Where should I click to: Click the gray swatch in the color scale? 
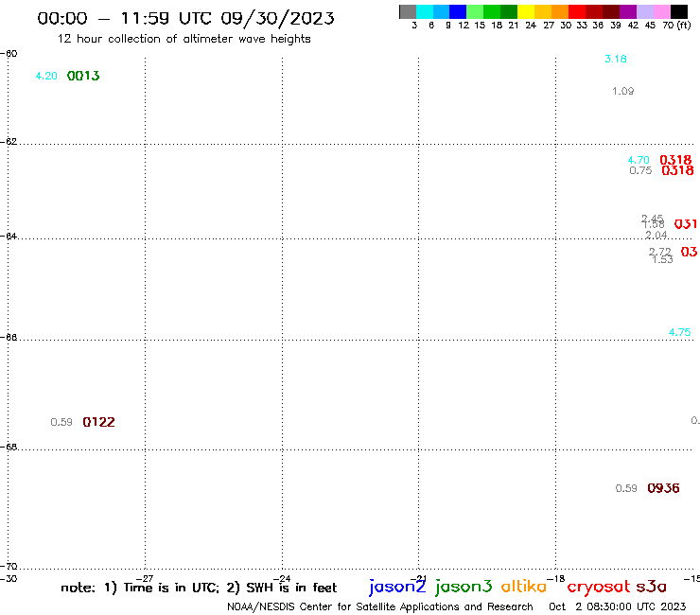tap(408, 11)
